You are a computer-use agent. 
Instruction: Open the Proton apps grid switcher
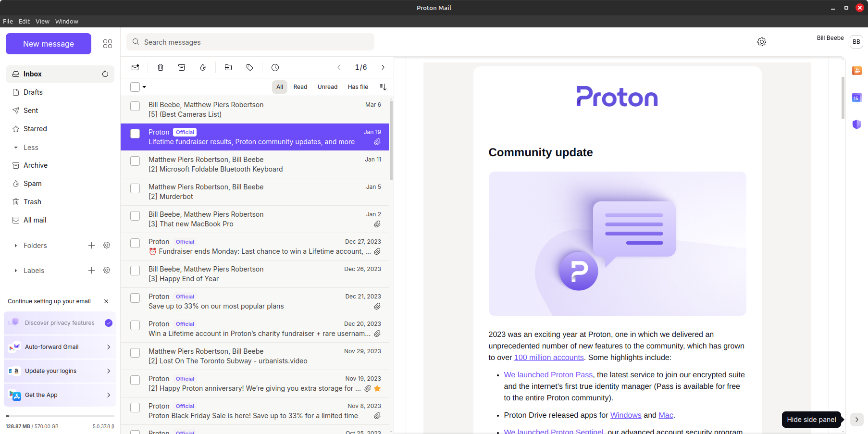click(108, 44)
